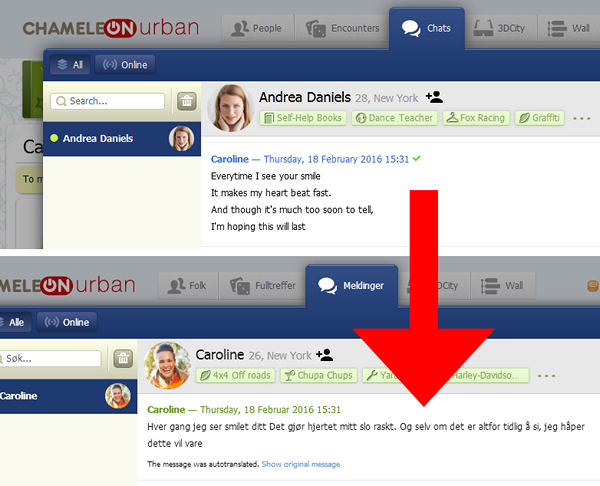
Task: Open Andrea Daniels' large profile photo
Action: click(231, 107)
